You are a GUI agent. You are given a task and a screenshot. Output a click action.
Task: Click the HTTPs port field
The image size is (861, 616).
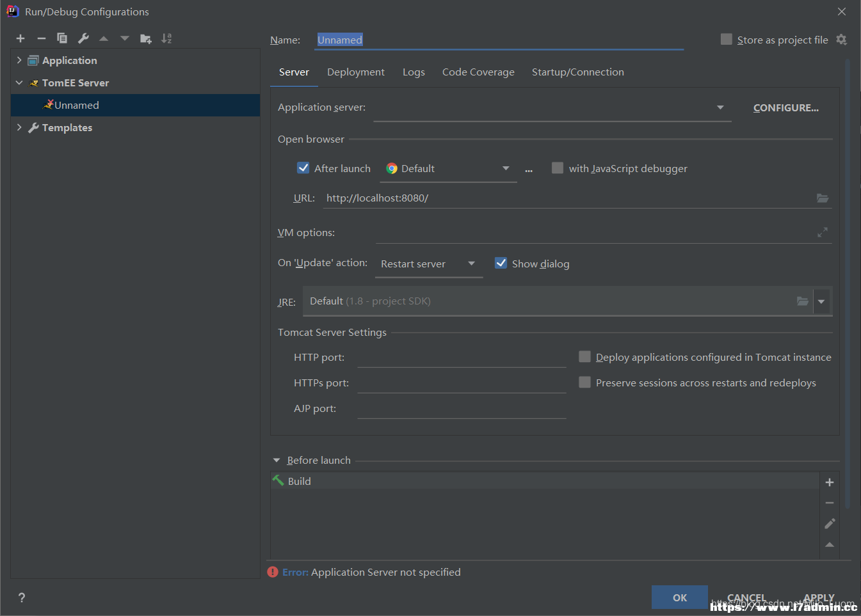pyautogui.click(x=462, y=383)
